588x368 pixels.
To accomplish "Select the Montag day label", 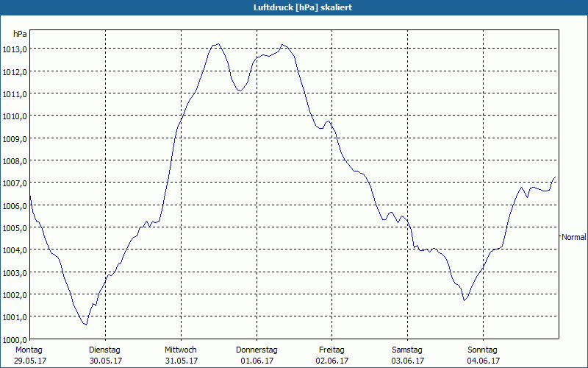I will coord(29,350).
